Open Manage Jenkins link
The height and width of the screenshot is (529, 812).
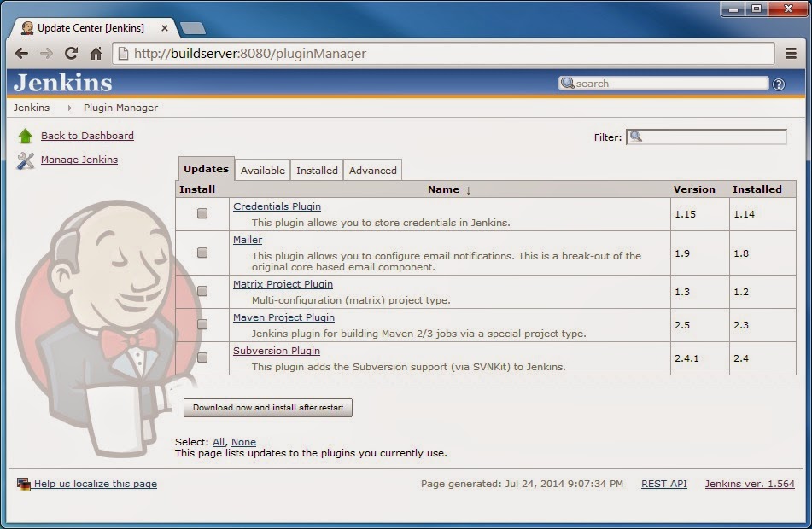pos(79,160)
